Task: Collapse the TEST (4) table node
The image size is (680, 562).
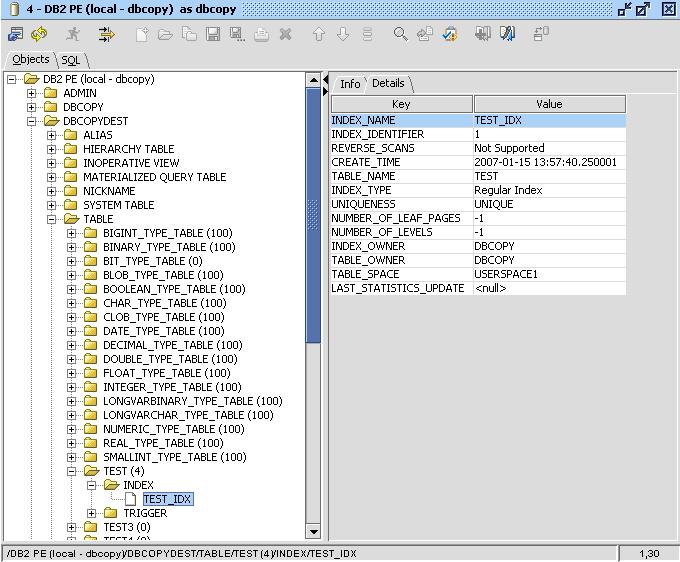Action: coord(72,471)
